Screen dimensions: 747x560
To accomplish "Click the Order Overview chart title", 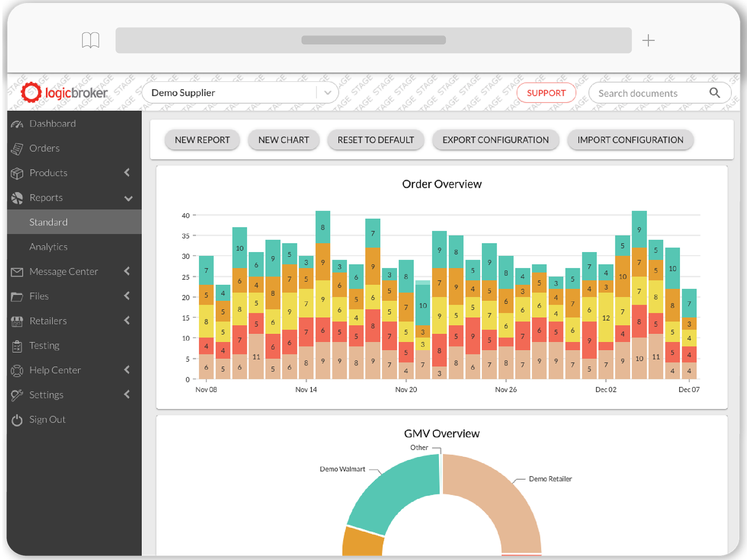I will coord(442,184).
